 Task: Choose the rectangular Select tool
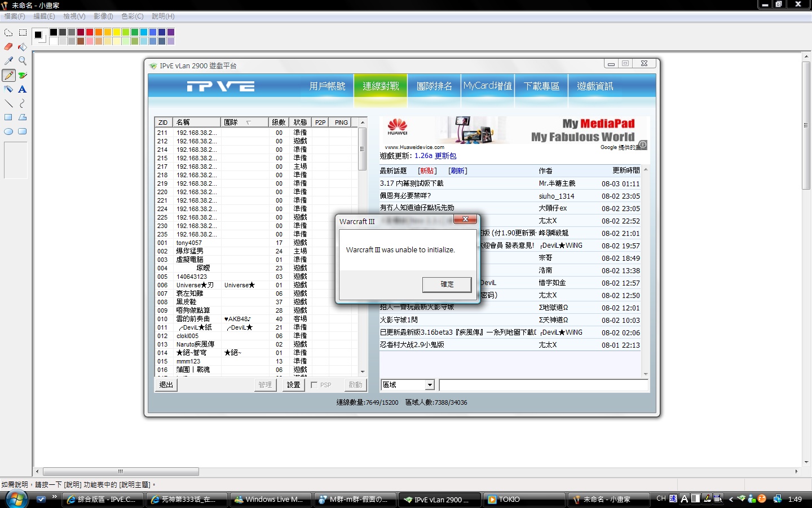23,33
